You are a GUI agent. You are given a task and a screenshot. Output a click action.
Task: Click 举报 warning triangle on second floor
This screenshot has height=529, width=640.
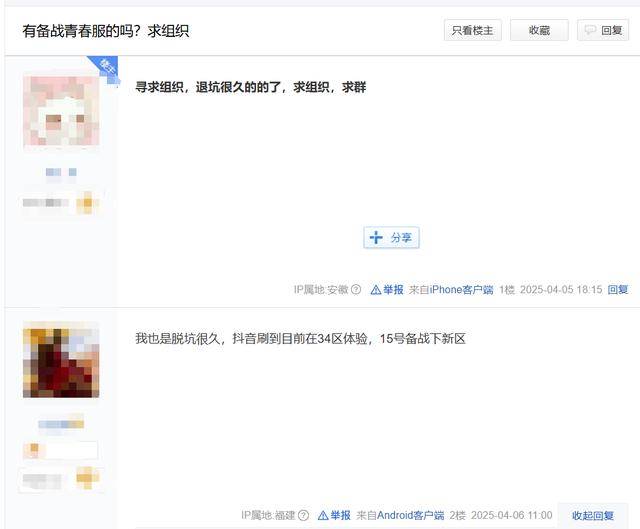(323, 516)
